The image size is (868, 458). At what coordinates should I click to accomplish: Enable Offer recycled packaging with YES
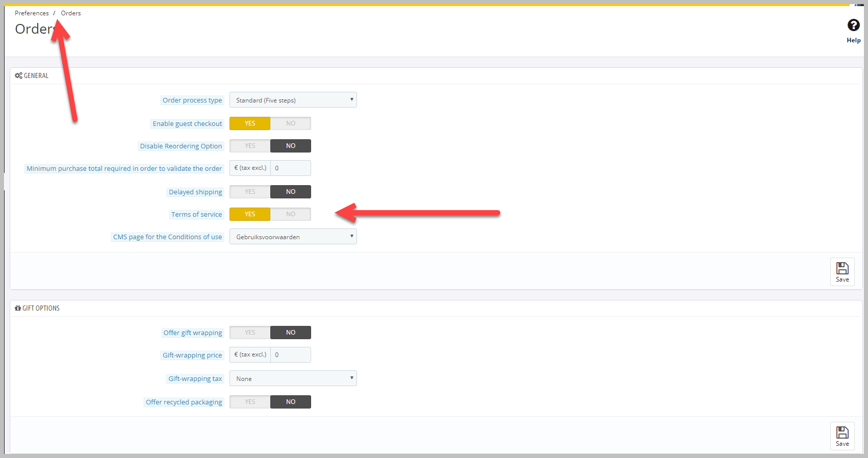pyautogui.click(x=250, y=402)
